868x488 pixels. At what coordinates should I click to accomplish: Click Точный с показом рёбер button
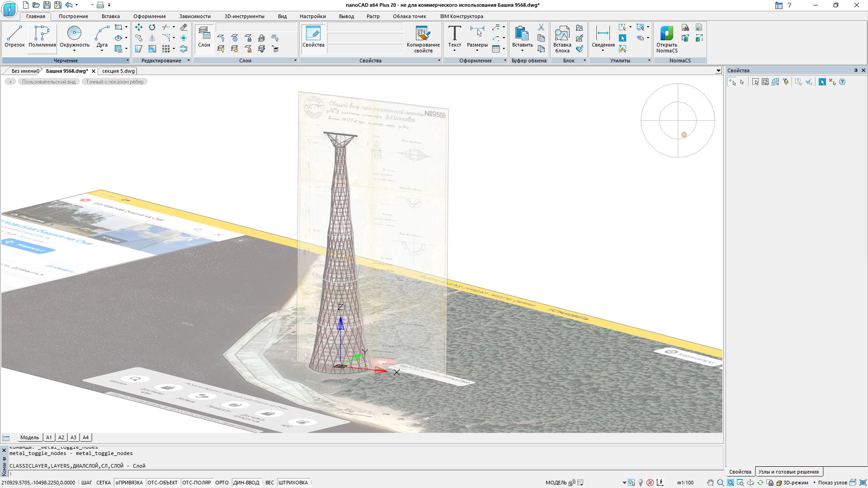[x=115, y=82]
